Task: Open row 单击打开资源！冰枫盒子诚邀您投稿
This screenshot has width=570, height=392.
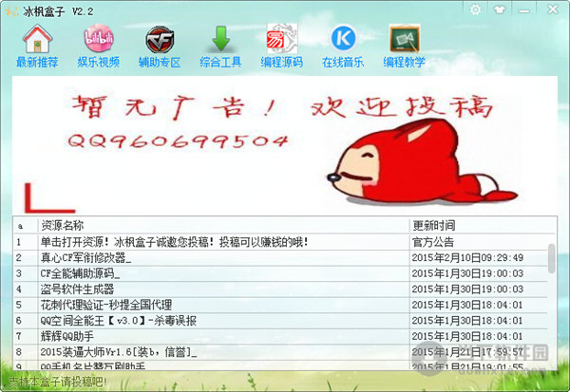Action: pyautogui.click(x=280, y=242)
